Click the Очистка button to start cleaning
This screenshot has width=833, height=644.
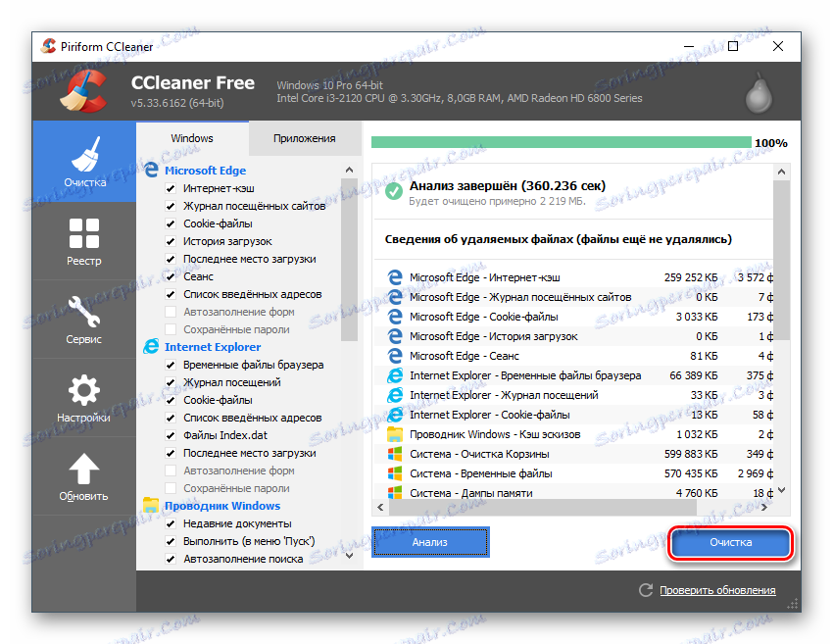coord(730,542)
